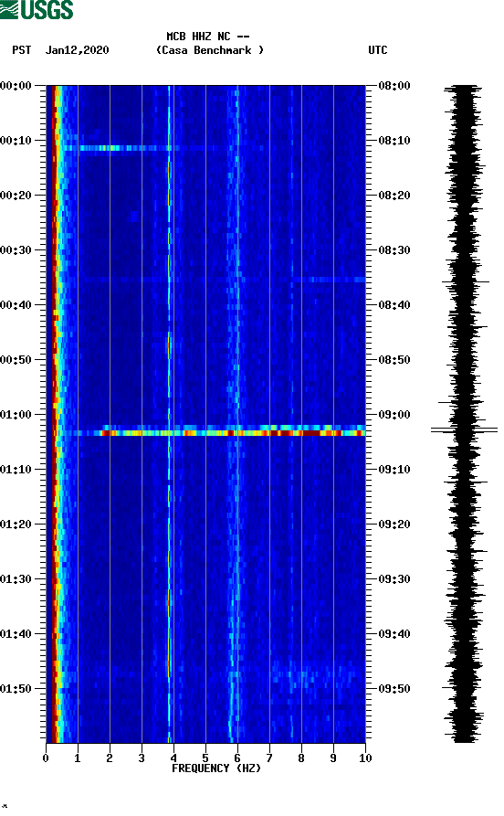The height and width of the screenshot is (816, 504).
Task: Click frequency axis tick label '8'
Action: click(x=301, y=758)
